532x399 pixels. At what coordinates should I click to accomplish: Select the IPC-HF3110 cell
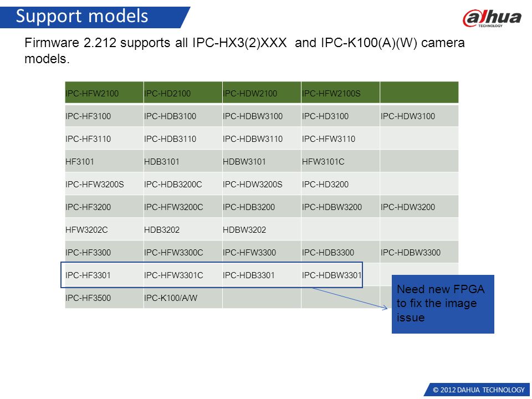tap(104, 139)
